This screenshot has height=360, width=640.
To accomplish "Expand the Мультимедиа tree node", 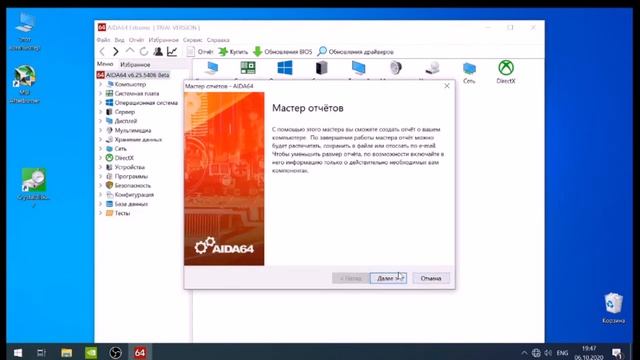I will click(101, 130).
